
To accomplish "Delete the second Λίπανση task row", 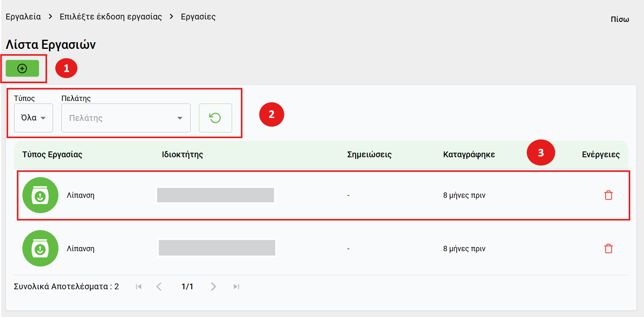I will [608, 249].
